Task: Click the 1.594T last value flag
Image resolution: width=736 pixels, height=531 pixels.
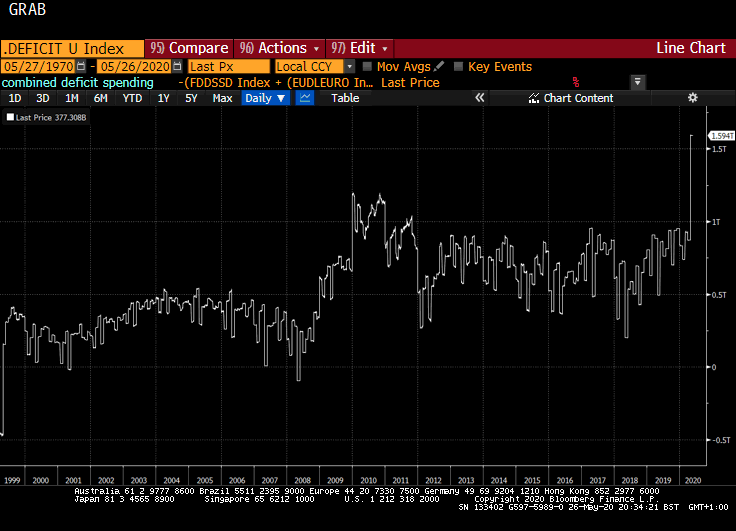Action: click(x=721, y=136)
